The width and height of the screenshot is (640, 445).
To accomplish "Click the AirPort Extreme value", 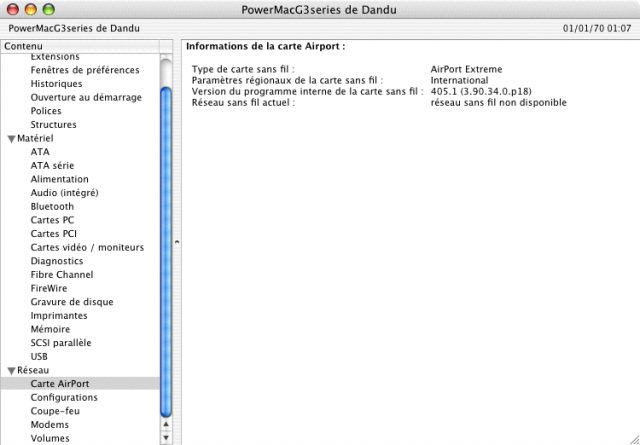I will [466, 69].
